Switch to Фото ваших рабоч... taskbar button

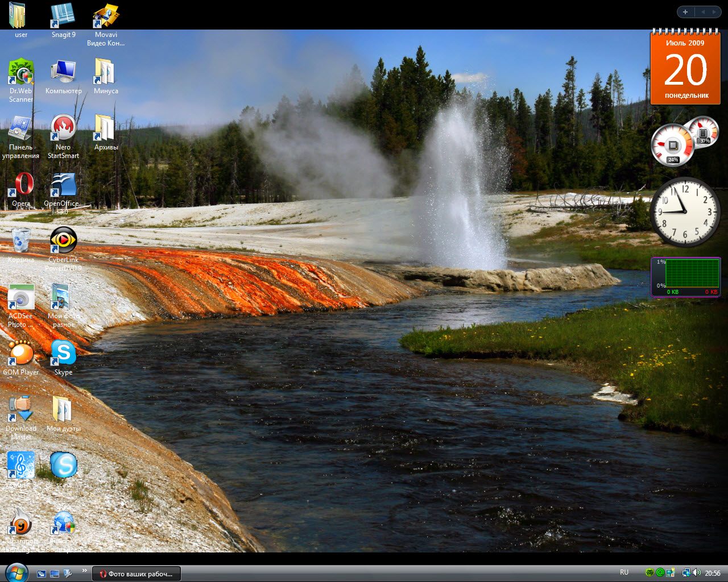click(136, 573)
